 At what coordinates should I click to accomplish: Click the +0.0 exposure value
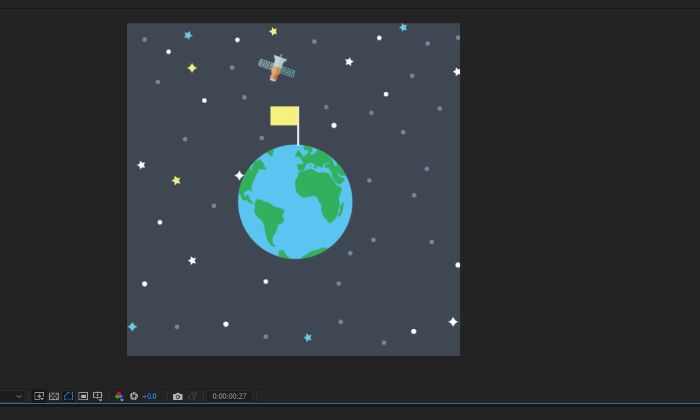[x=150, y=396]
